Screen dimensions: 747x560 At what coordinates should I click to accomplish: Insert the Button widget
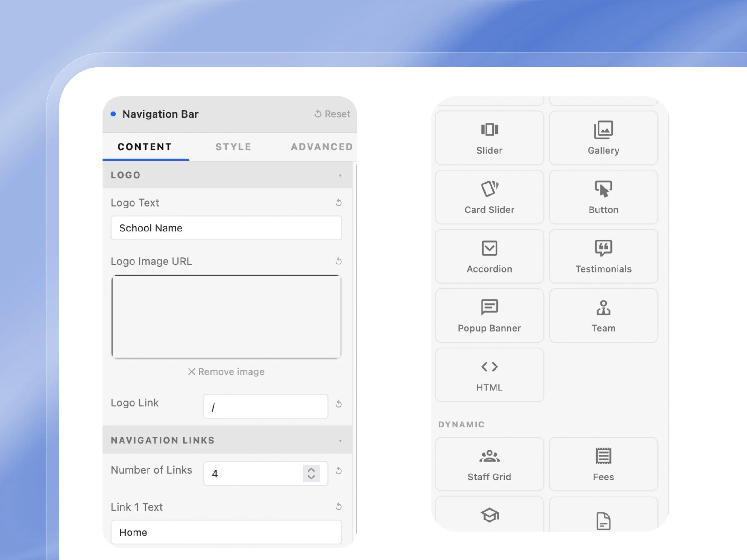click(x=604, y=197)
